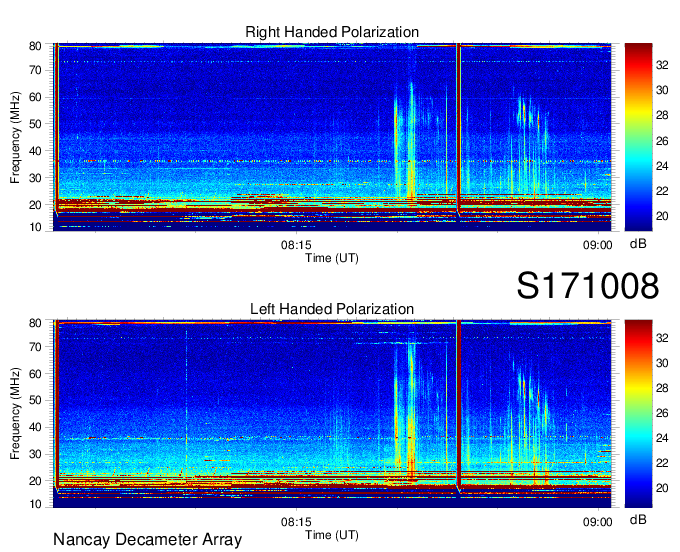Click the "70" frequency tick of Left Handed plot
This screenshot has width=680, height=552.
[35, 347]
